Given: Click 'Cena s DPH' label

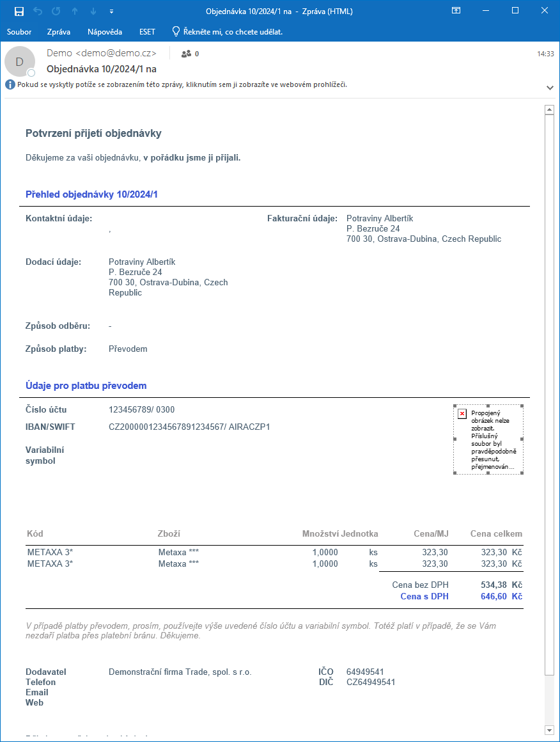Looking at the screenshot, I should point(424,596).
